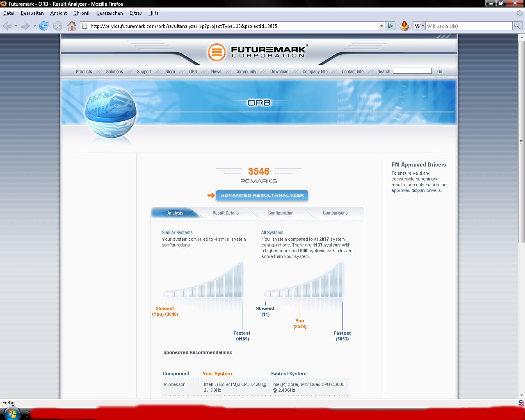Open the Chronik menu

(82, 13)
